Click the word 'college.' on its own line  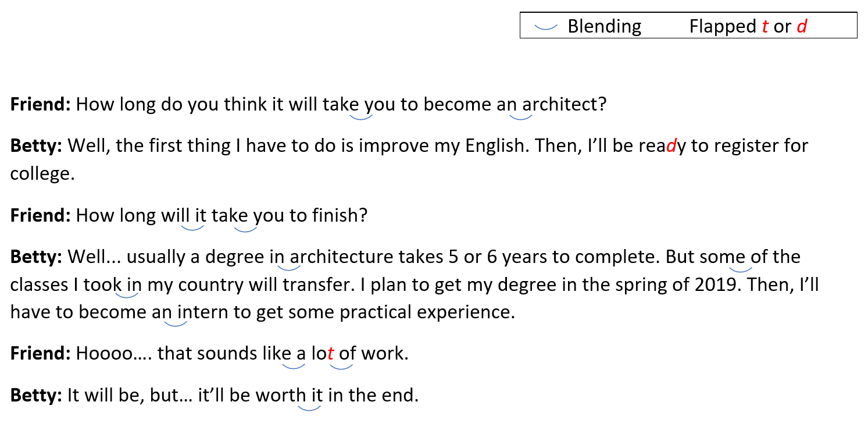click(42, 173)
